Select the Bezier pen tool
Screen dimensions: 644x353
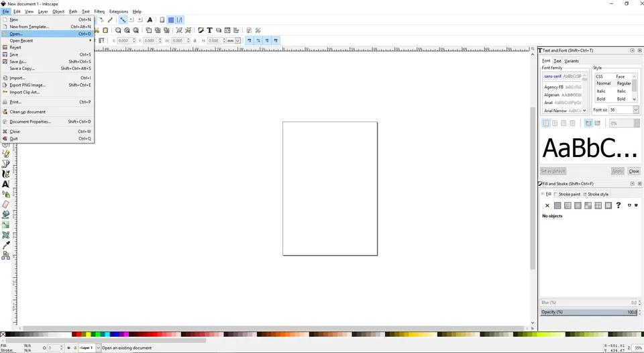click(6, 164)
